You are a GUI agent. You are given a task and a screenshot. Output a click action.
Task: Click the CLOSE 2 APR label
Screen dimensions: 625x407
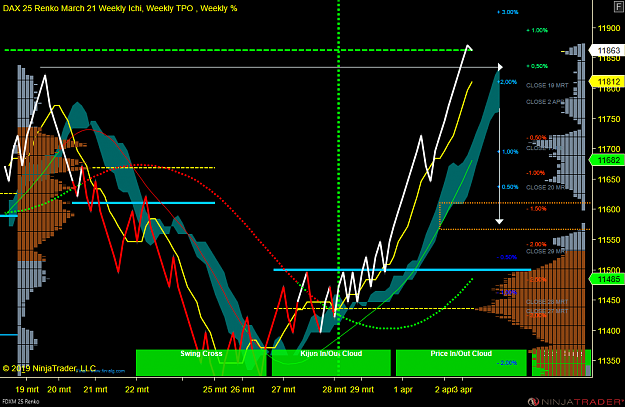coord(545,102)
